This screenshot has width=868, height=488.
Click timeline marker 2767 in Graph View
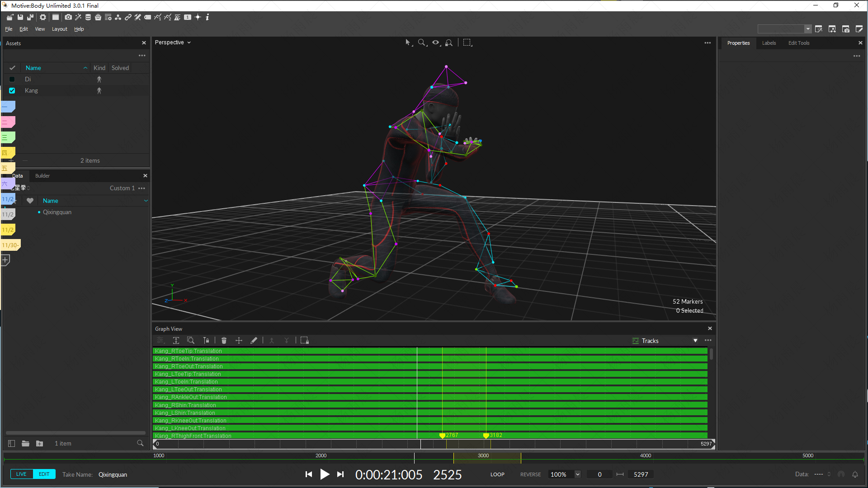tap(443, 436)
